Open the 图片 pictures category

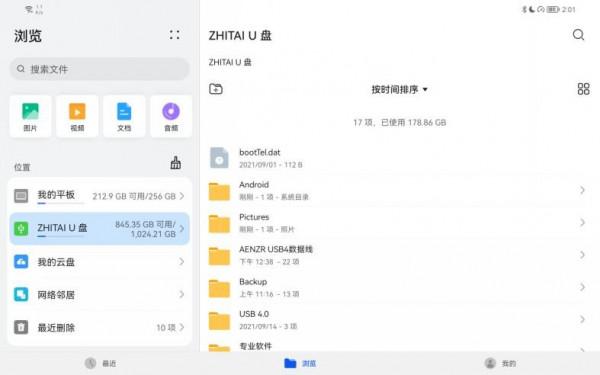tap(30, 116)
